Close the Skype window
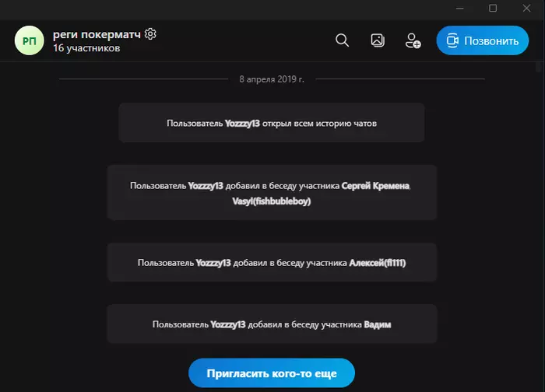Image resolution: width=545 pixels, height=392 pixels. coord(526,8)
